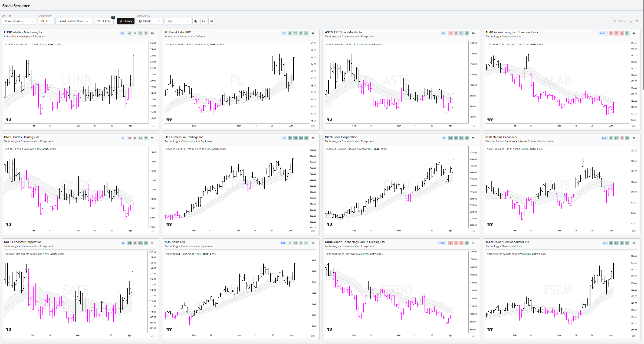The height and width of the screenshot is (344, 644).
Task: Toggle the LIN scale on NOK chart
Action: pyautogui.click(x=313, y=336)
